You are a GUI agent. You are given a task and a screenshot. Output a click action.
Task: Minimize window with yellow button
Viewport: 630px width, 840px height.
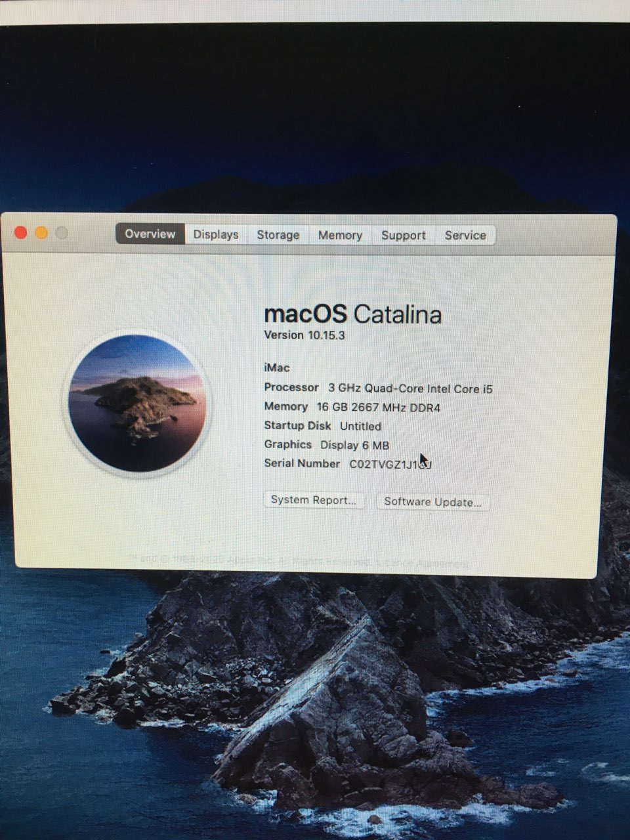[x=41, y=232]
